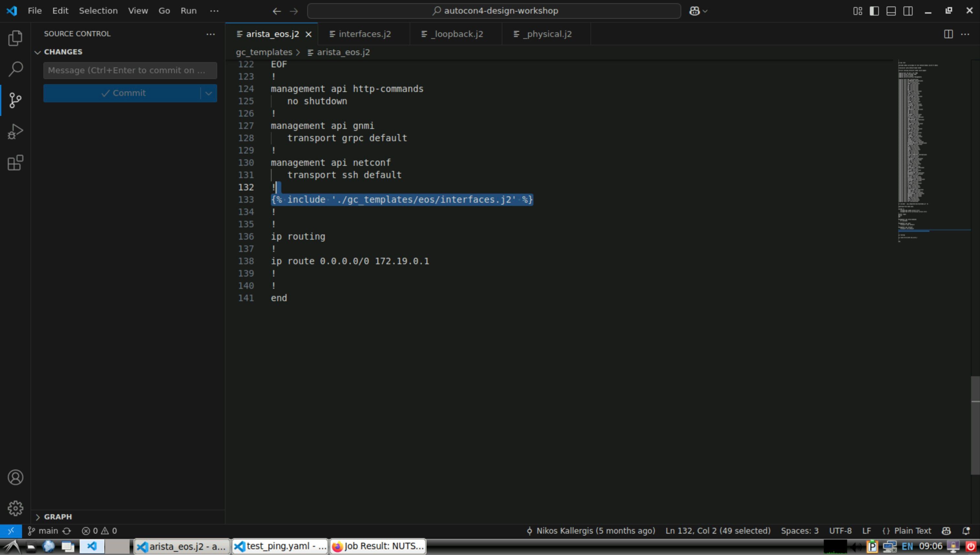The width and height of the screenshot is (980, 555).
Task: Toggle the Secondary Side Bar visibility
Action: tap(908, 11)
